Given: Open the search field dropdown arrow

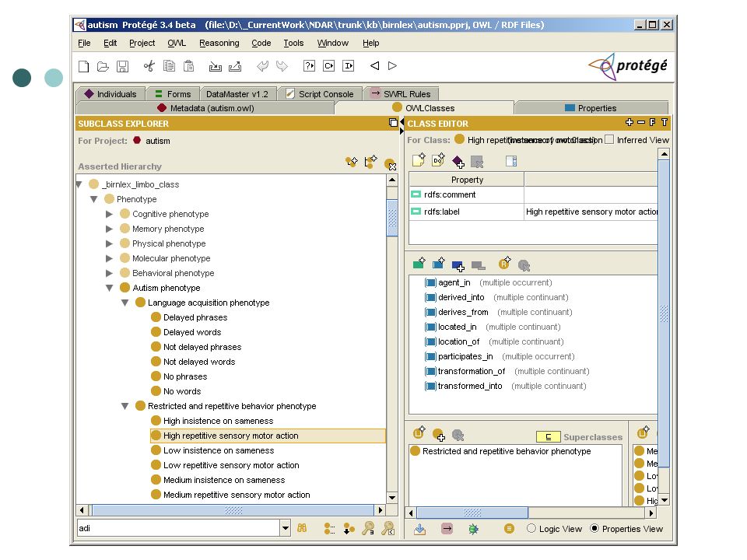Looking at the screenshot, I should [x=286, y=528].
